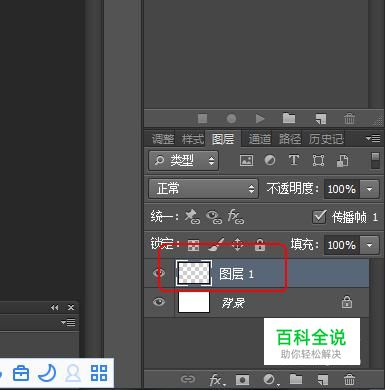Click the 填充 100% value field
This screenshot has width=385, height=390.
point(342,245)
